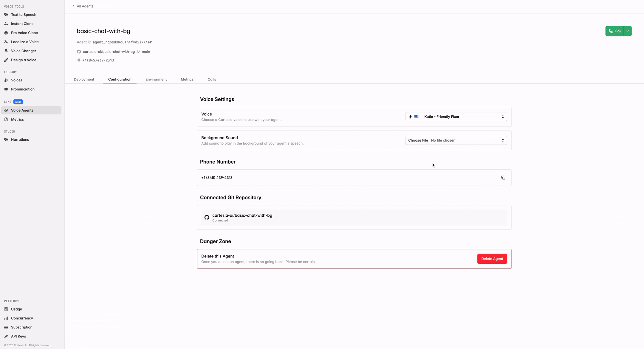Image resolution: width=644 pixels, height=349 pixels.
Task: Select Localize a Voice
Action: pyautogui.click(x=24, y=42)
